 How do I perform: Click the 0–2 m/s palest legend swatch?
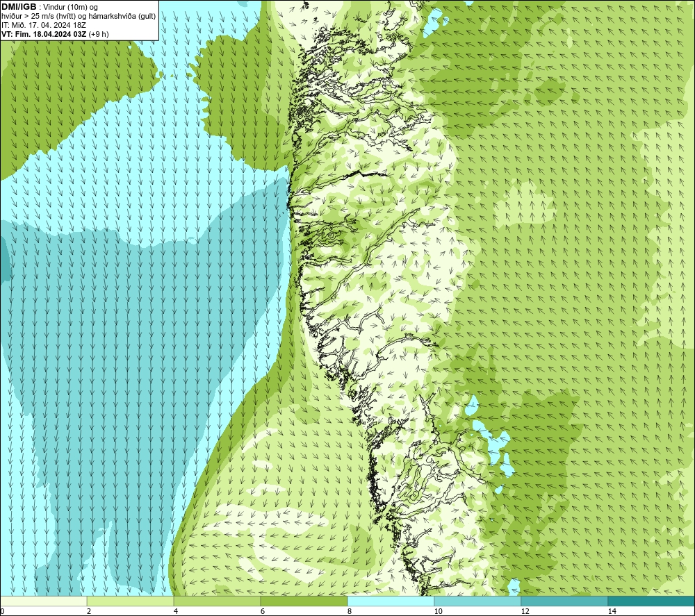point(43,601)
